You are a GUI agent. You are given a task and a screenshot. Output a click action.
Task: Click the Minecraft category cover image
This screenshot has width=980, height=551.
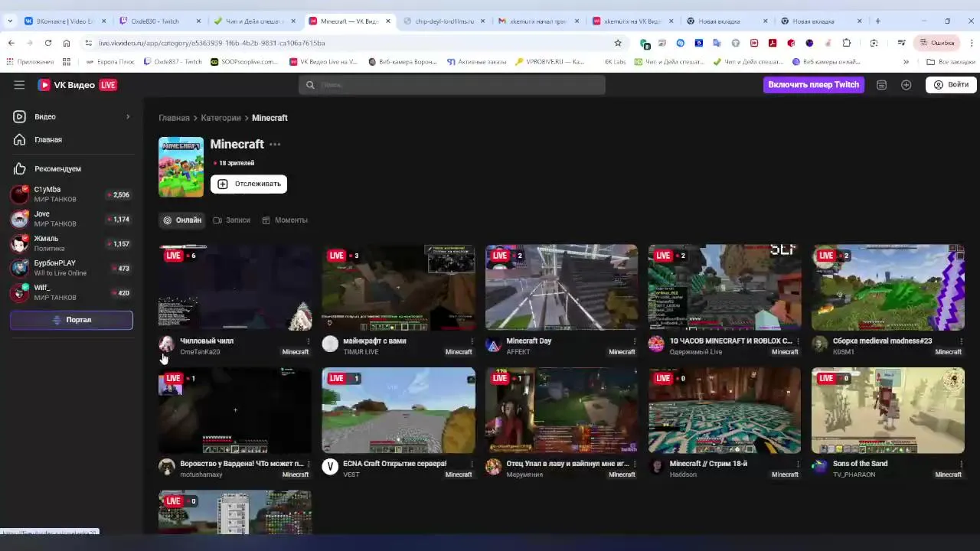181,167
